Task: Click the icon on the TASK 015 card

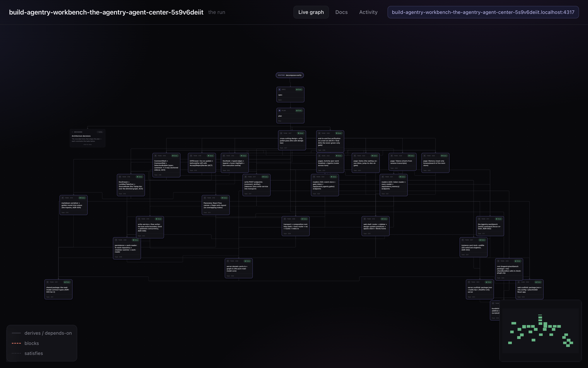Action: tap(139, 219)
